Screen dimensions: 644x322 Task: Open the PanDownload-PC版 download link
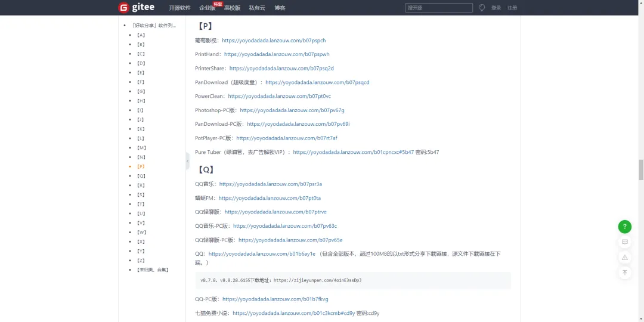pyautogui.click(x=298, y=124)
